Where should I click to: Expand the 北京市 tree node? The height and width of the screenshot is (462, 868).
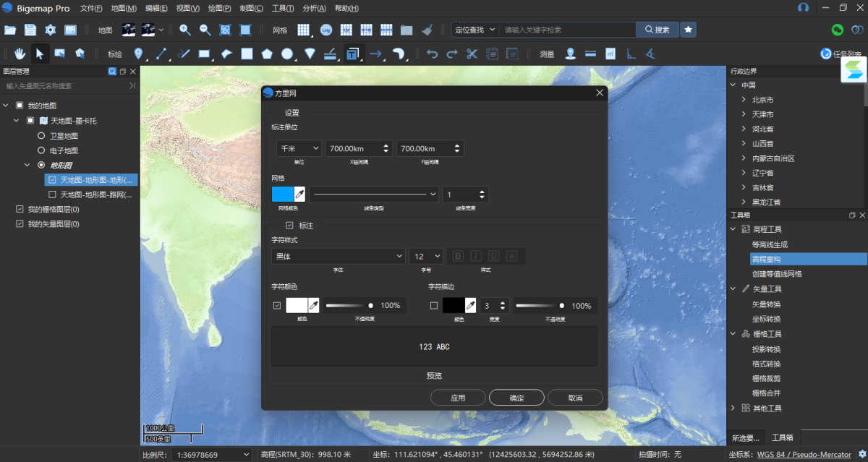click(x=744, y=100)
